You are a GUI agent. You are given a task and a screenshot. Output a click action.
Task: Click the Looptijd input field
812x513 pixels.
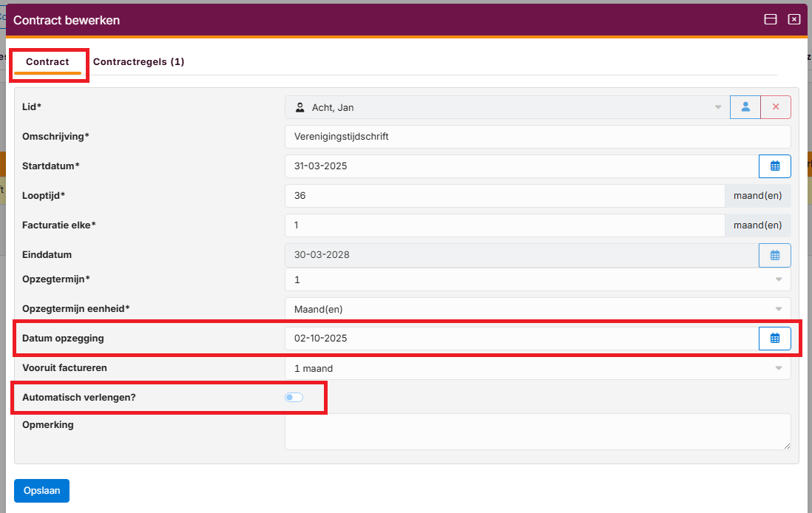504,196
